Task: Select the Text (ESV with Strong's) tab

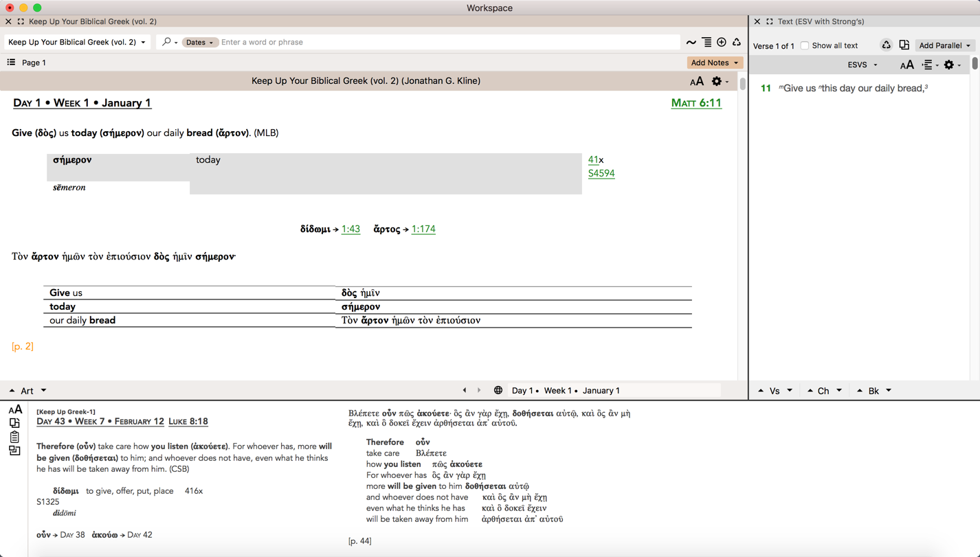Action: (821, 21)
